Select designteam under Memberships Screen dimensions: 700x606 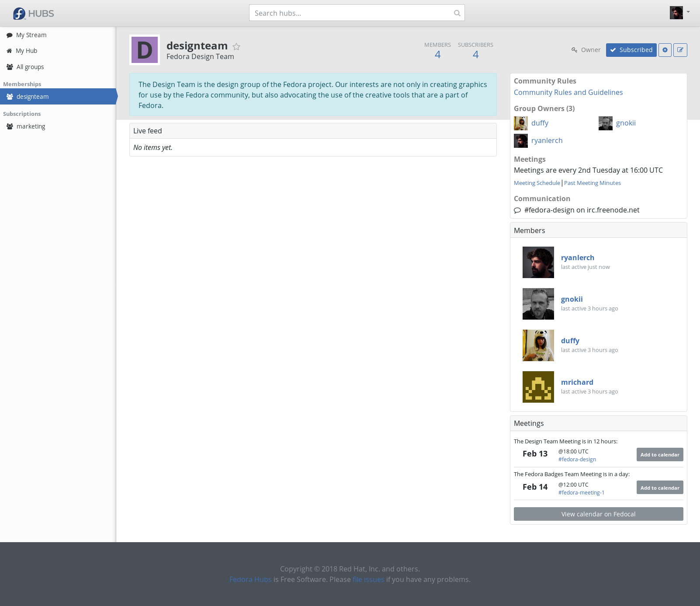58,97
